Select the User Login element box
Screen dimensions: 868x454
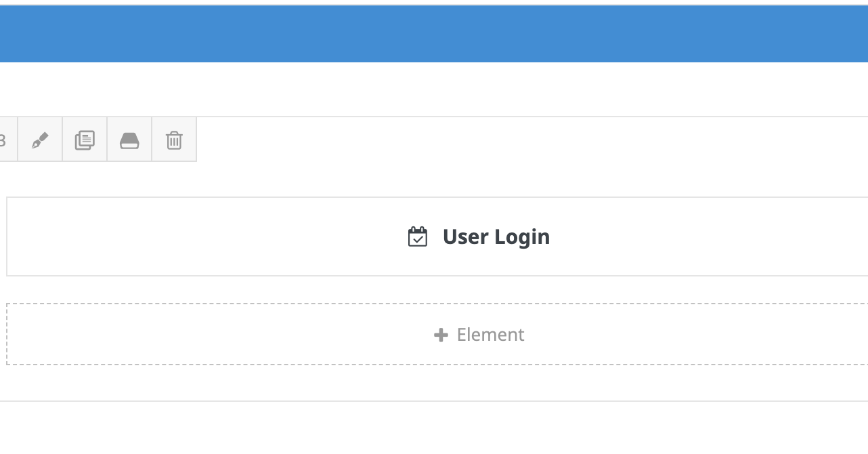tap(437, 236)
